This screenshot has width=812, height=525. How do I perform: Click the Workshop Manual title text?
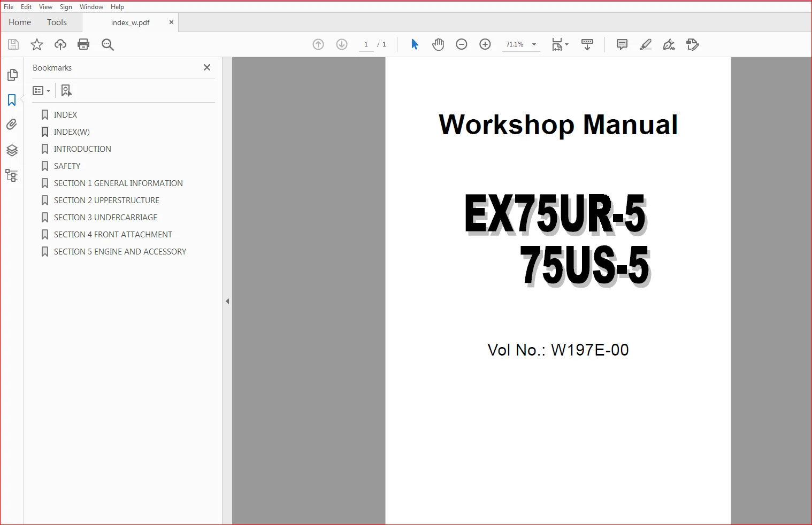[558, 125]
